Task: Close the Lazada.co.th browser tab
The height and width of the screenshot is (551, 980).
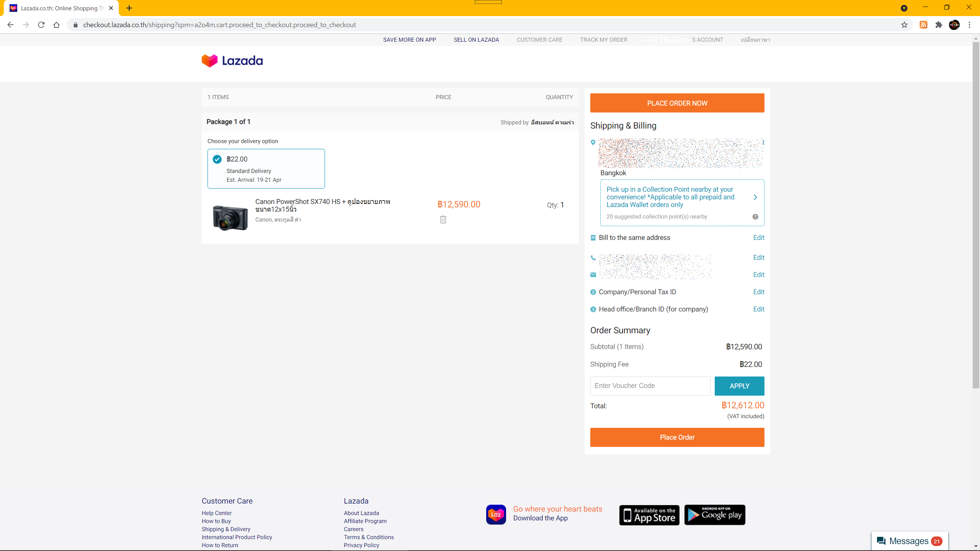Action: [111, 8]
